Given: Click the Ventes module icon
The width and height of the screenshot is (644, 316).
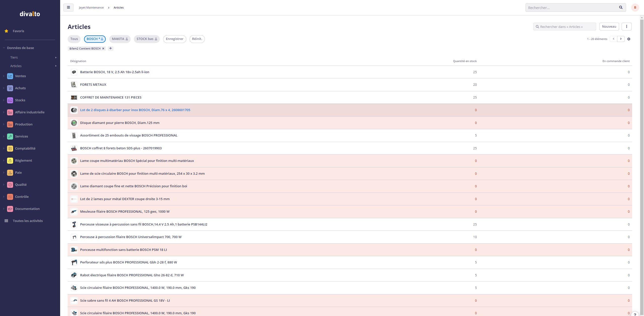Looking at the screenshot, I should (10, 76).
